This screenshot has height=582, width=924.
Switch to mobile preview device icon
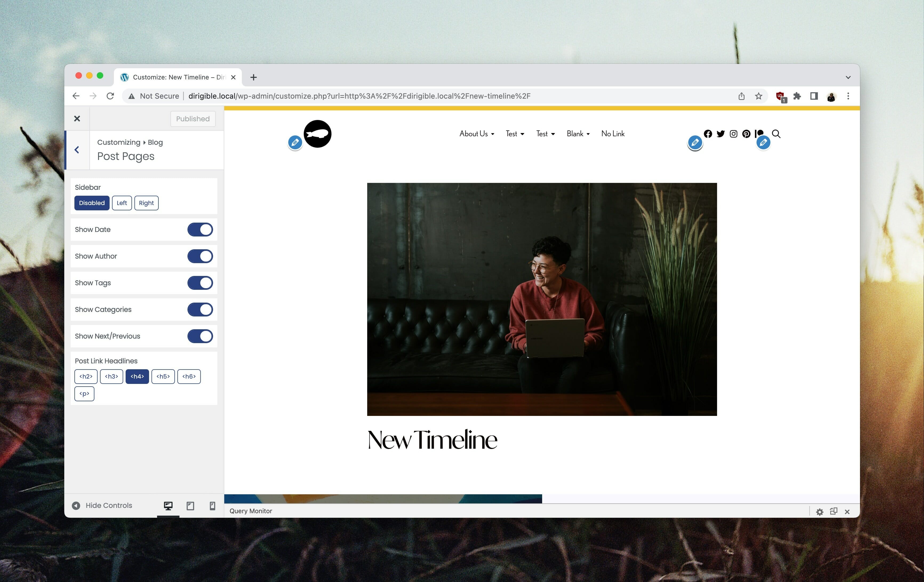212,506
